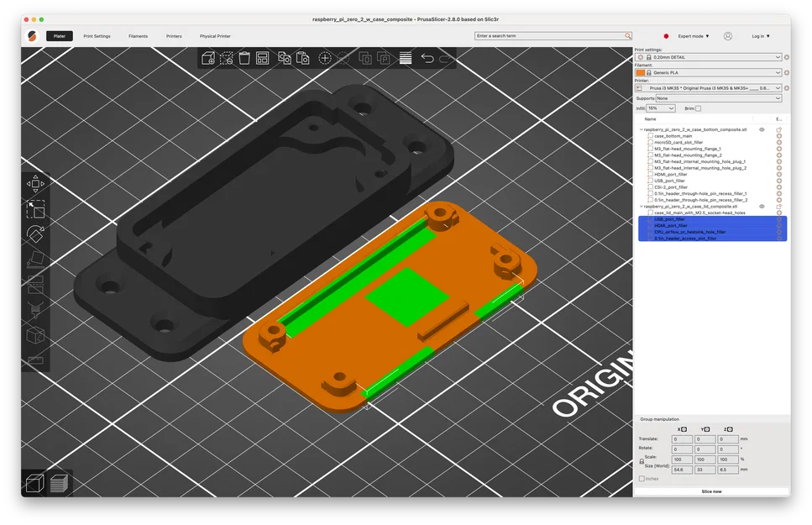Switch to the Filaments tab
Screen dimensions: 812x525
point(138,36)
